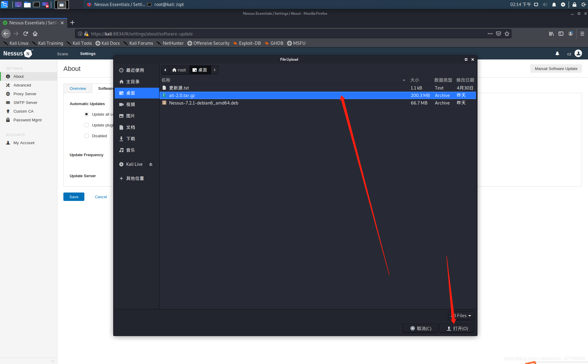This screenshot has height=364, width=588.
Task: Open the 下载 downloads folder
Action: pos(130,139)
